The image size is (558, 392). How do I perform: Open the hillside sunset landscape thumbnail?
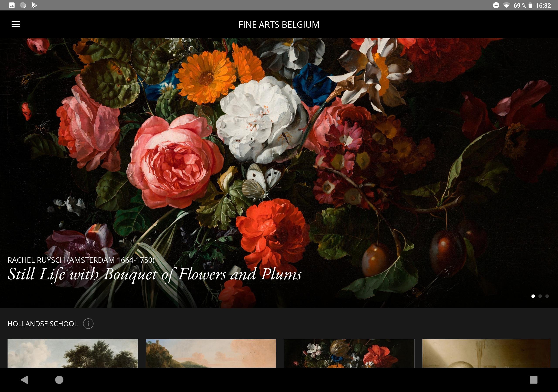[211, 353]
